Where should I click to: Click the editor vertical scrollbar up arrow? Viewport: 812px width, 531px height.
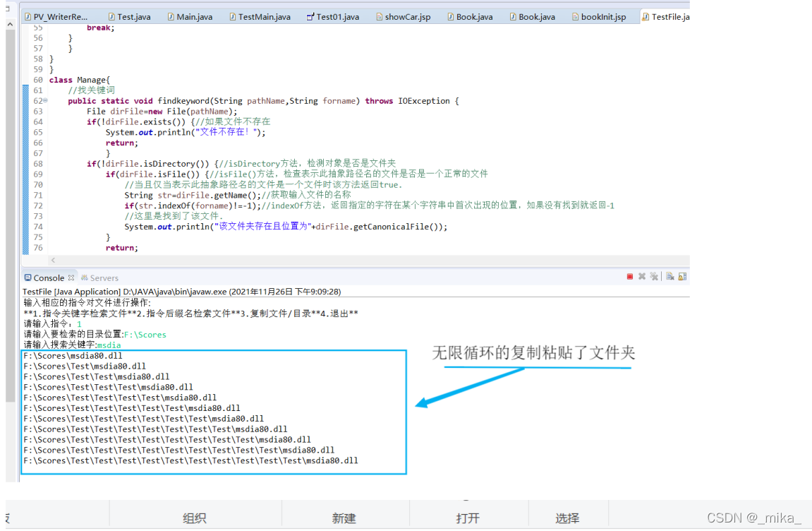tap(11, 25)
